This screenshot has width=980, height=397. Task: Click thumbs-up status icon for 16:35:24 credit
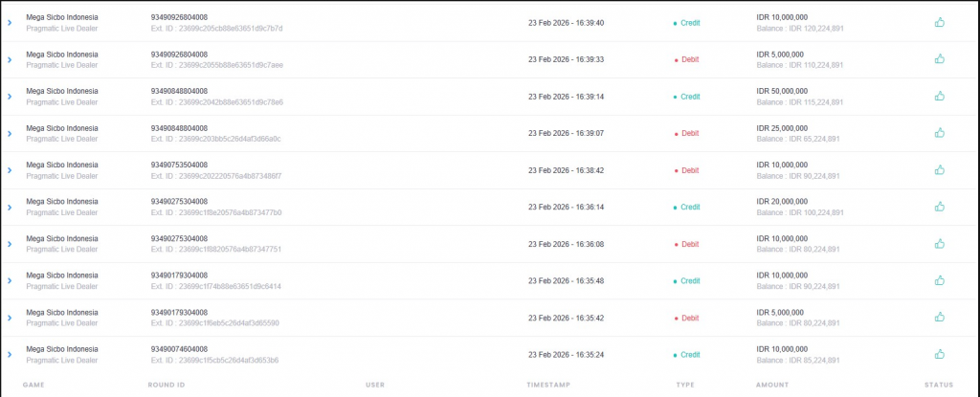pyautogui.click(x=939, y=354)
